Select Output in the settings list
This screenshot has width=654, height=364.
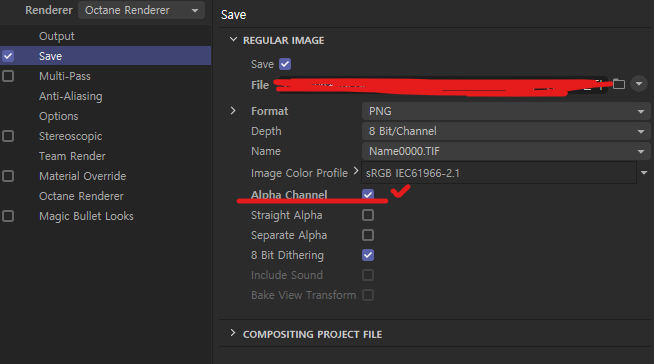57,36
